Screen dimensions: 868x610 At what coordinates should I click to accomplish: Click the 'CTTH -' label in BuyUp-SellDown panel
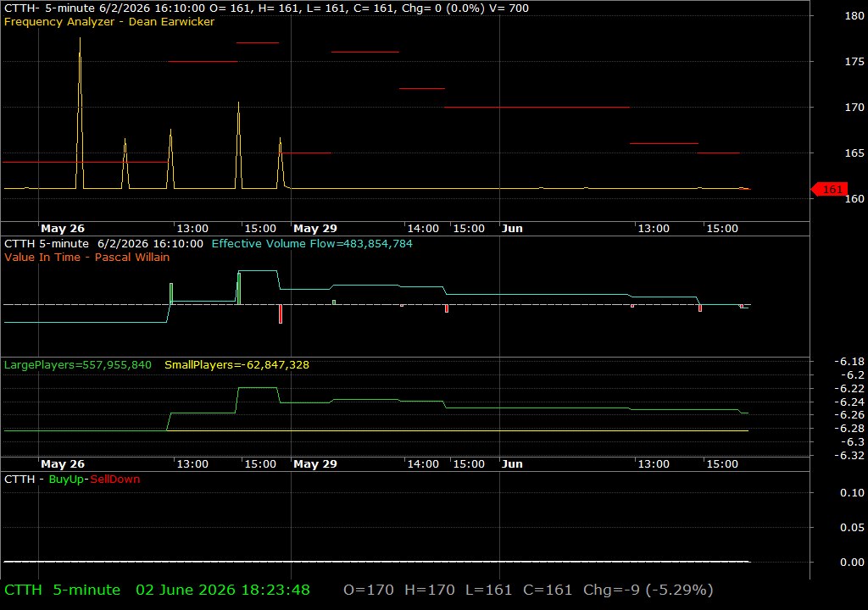coord(24,480)
